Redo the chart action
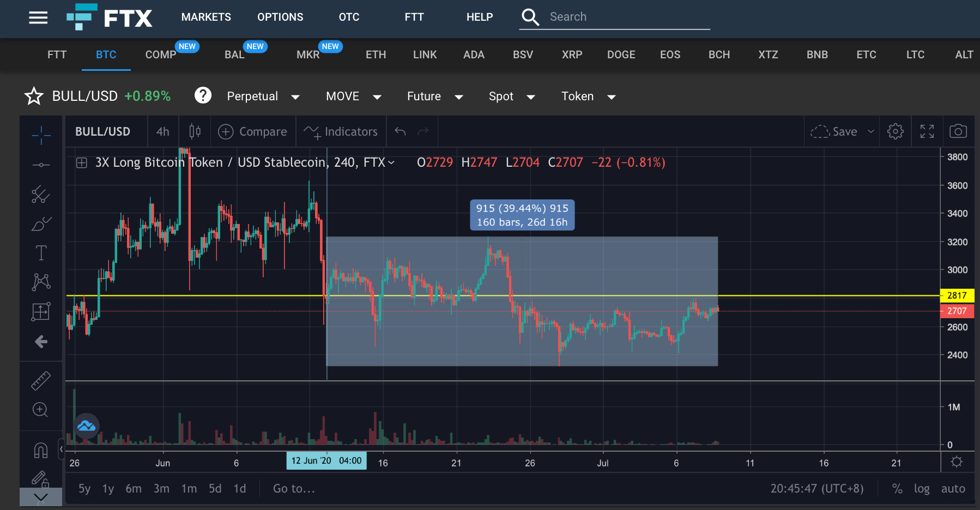Viewport: 980px width, 510px height. pyautogui.click(x=423, y=131)
